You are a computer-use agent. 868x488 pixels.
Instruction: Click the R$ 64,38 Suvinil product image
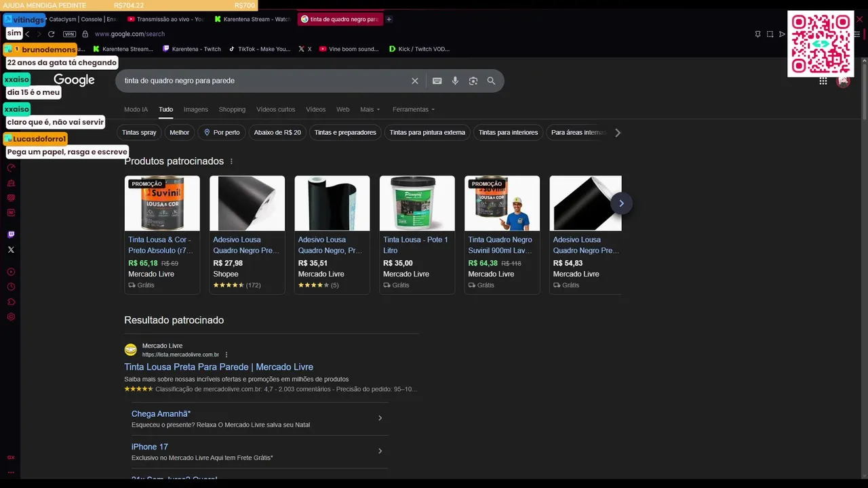coord(502,203)
